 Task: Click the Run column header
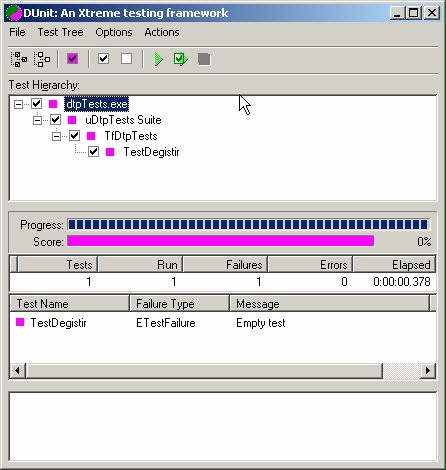[x=140, y=265]
